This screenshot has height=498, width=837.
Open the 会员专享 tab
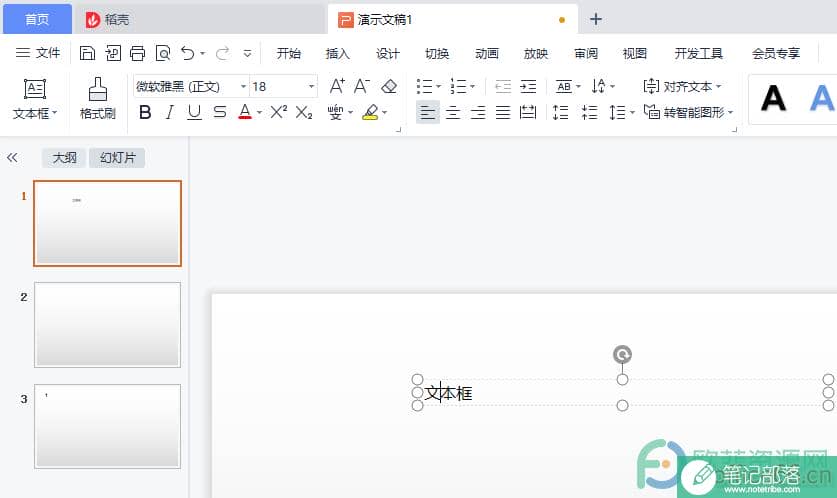(776, 53)
